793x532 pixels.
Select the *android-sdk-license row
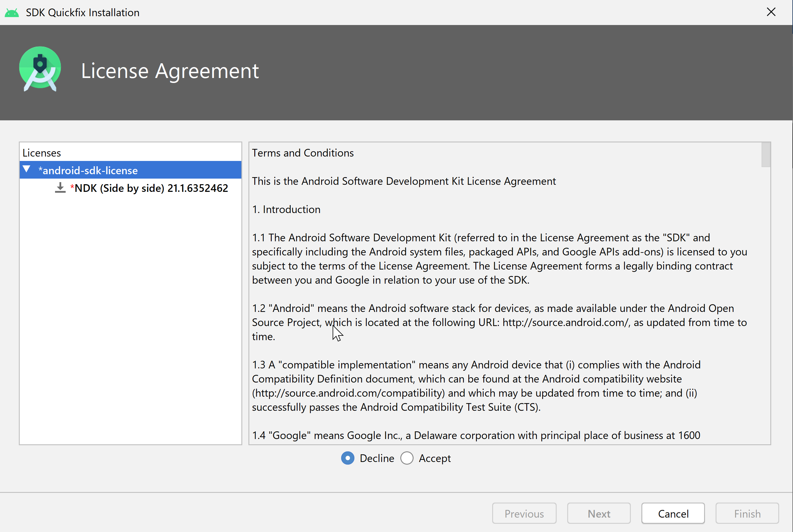click(x=130, y=170)
